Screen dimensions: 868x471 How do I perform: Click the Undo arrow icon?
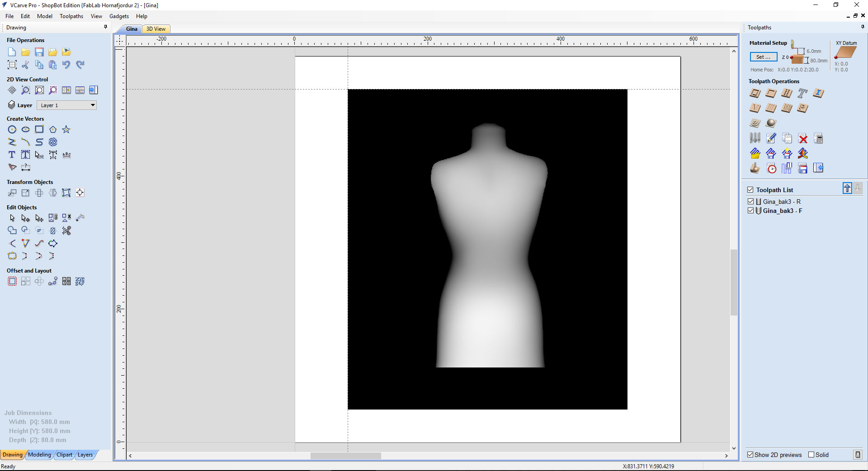pos(66,65)
